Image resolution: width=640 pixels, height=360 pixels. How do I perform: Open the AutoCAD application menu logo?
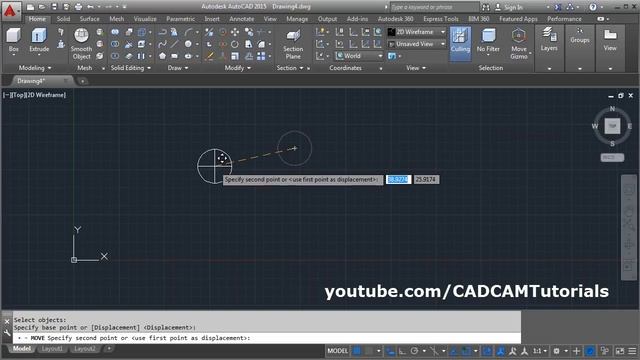point(10,11)
